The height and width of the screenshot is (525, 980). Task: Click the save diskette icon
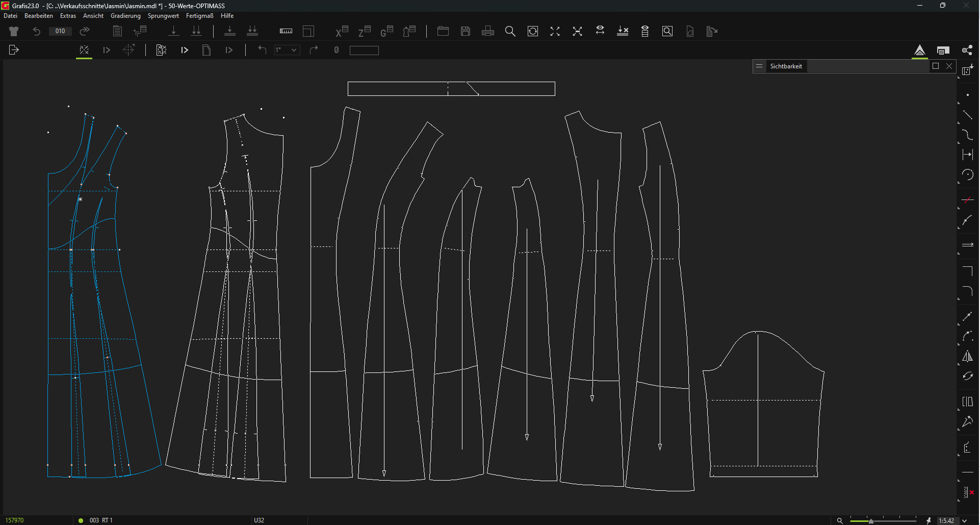coord(466,32)
